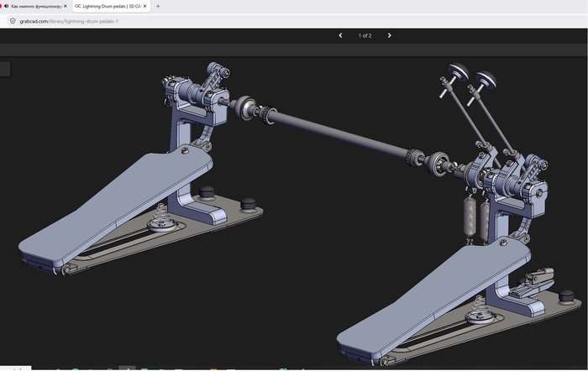
Task: Mute audio via speaker icon on first tab
Action: (x=7, y=6)
